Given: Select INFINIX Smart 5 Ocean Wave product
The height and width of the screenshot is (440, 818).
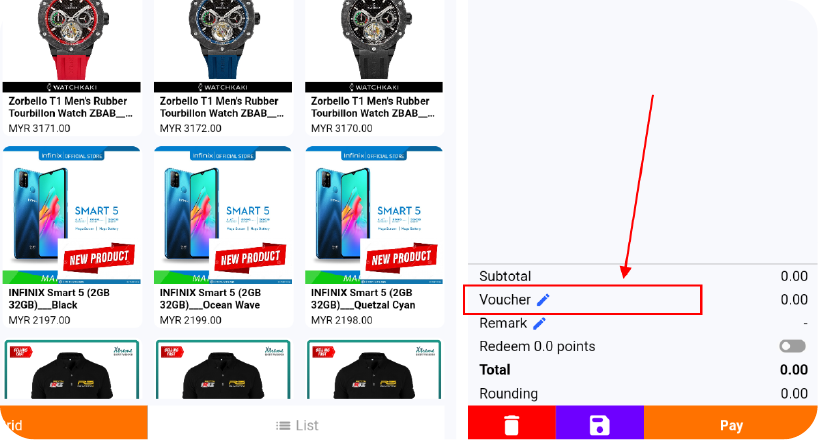Looking at the screenshot, I should [x=223, y=237].
